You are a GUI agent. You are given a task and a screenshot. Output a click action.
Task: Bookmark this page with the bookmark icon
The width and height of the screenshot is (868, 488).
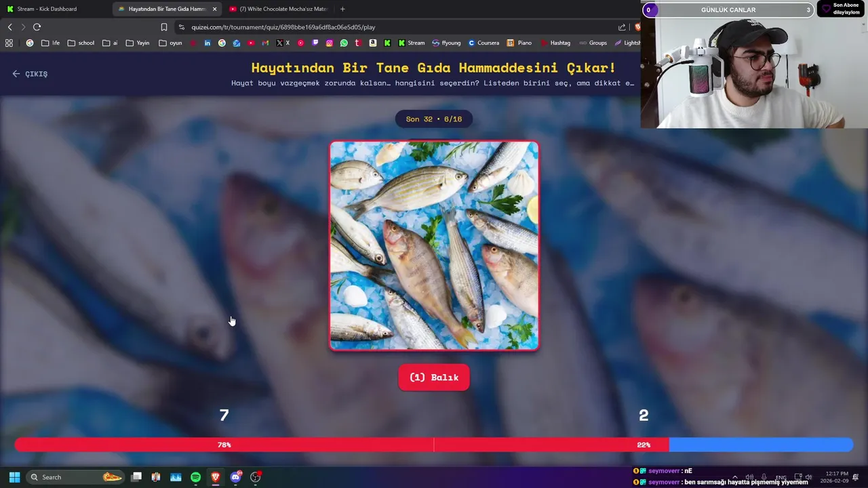163,27
